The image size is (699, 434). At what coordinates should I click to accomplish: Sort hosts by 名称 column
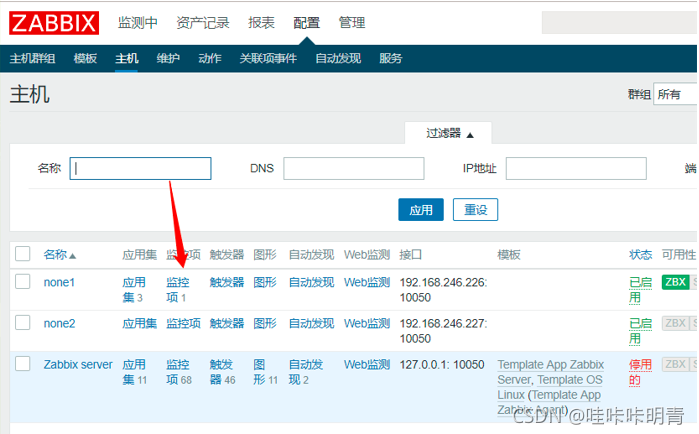pos(60,254)
